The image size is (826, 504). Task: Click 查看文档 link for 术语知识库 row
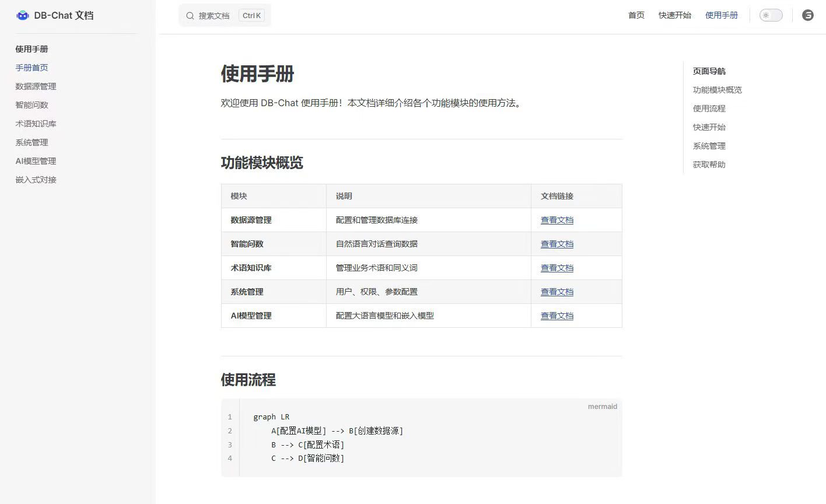pyautogui.click(x=556, y=268)
